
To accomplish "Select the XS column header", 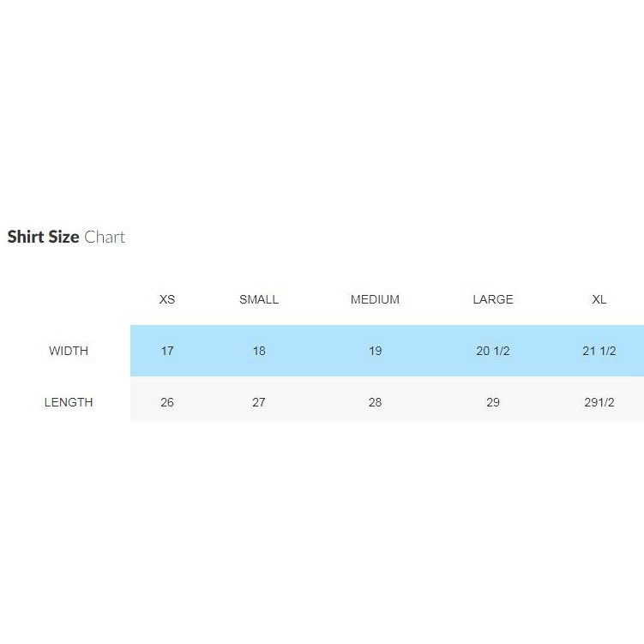I will (x=167, y=299).
